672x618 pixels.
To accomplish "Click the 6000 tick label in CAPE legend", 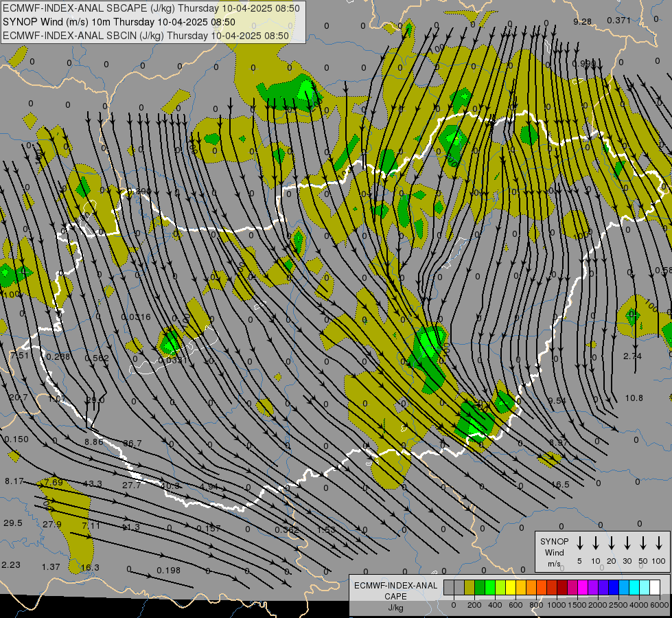I will (659, 605).
